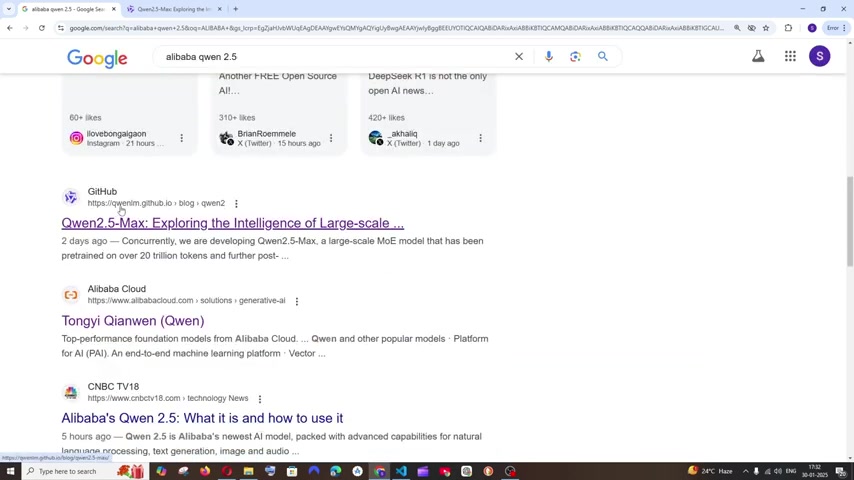Open clock showing 17:32 30-01-2025
Image resolution: width=854 pixels, height=480 pixels.
click(815, 471)
